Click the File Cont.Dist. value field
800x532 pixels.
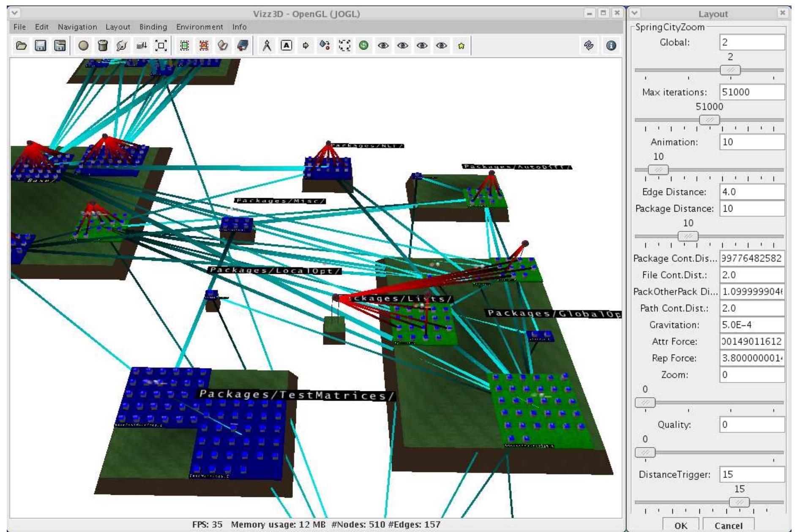pos(752,275)
